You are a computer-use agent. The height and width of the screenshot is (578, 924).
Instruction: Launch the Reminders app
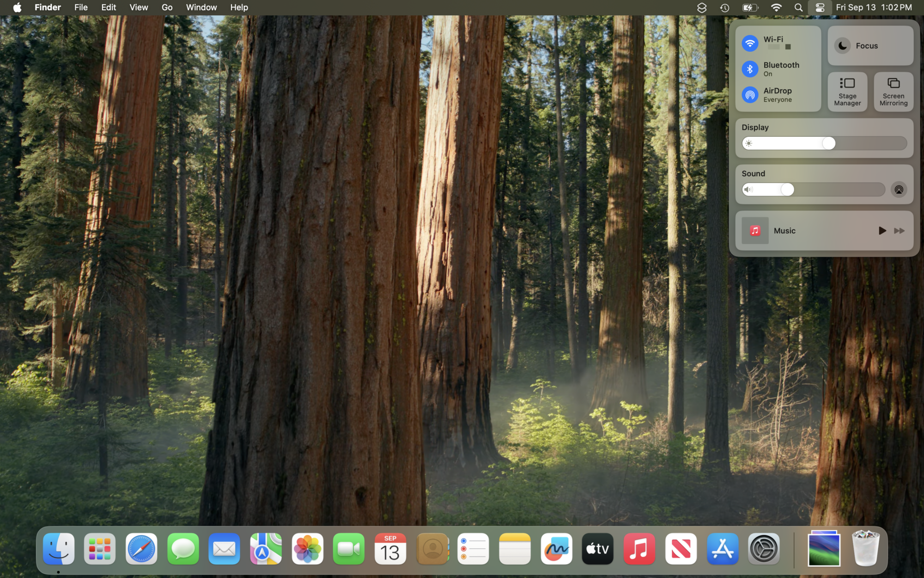pos(474,549)
